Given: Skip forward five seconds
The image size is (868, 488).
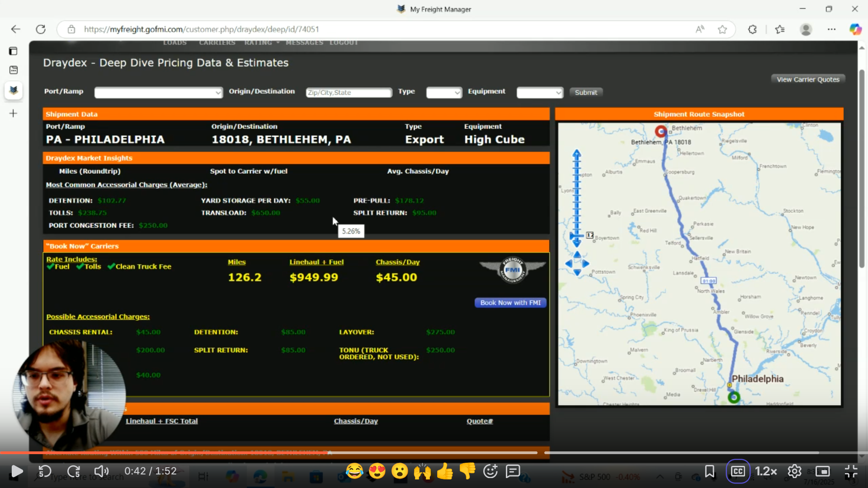Looking at the screenshot, I should tap(74, 471).
